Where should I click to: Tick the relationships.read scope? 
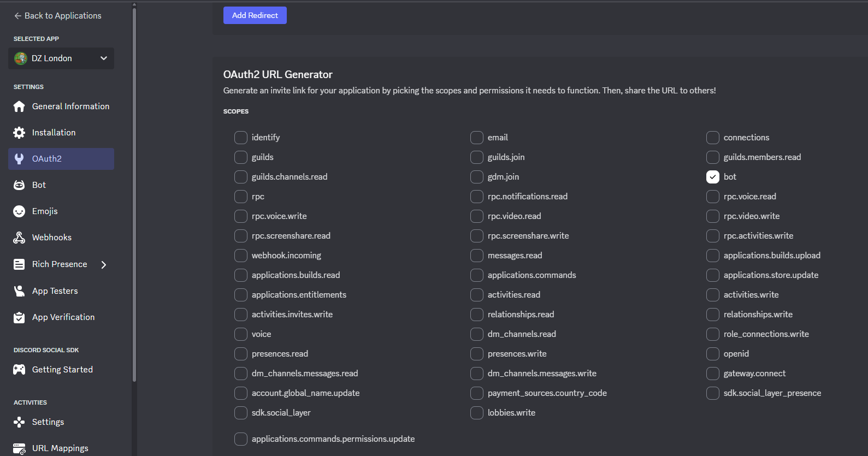(x=477, y=315)
